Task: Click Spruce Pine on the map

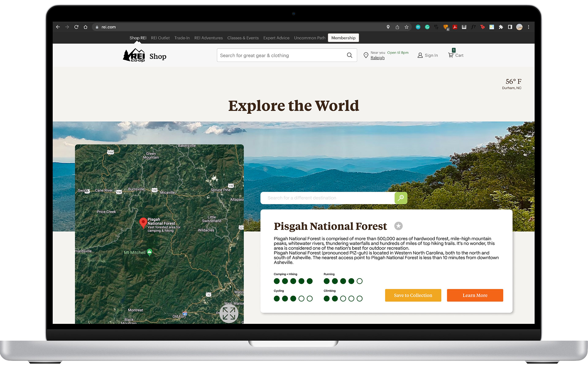Action: pos(221,190)
